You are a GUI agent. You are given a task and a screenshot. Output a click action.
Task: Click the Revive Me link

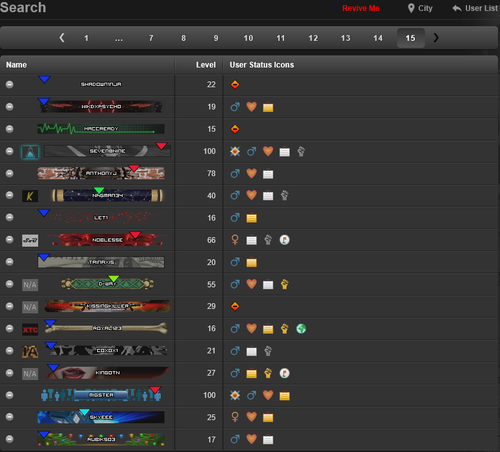coord(361,8)
